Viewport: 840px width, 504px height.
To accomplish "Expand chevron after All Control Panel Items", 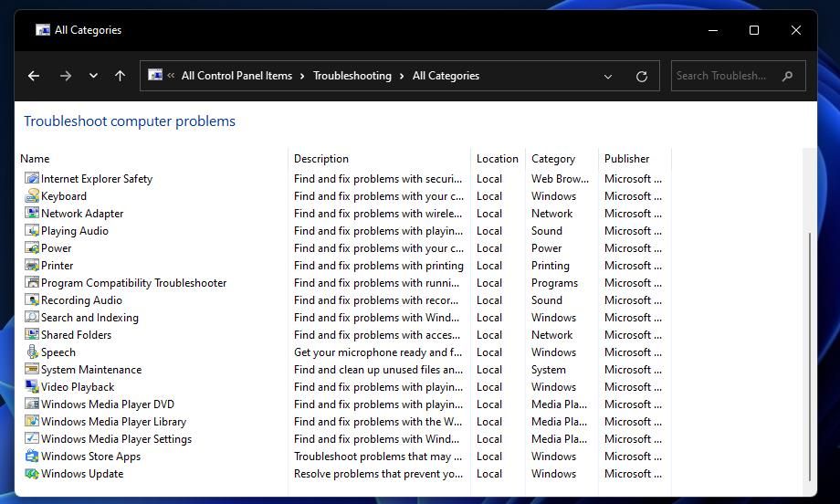I will pyautogui.click(x=302, y=76).
